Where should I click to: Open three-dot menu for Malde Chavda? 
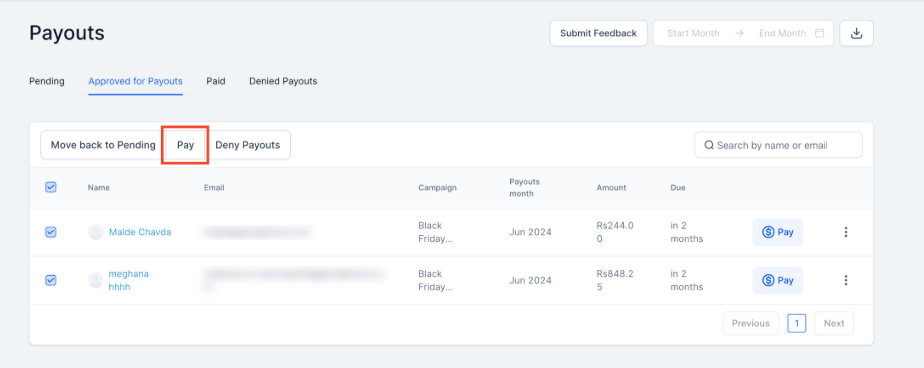(x=846, y=232)
